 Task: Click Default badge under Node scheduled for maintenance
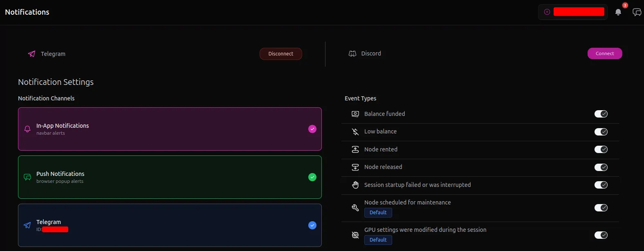(378, 213)
